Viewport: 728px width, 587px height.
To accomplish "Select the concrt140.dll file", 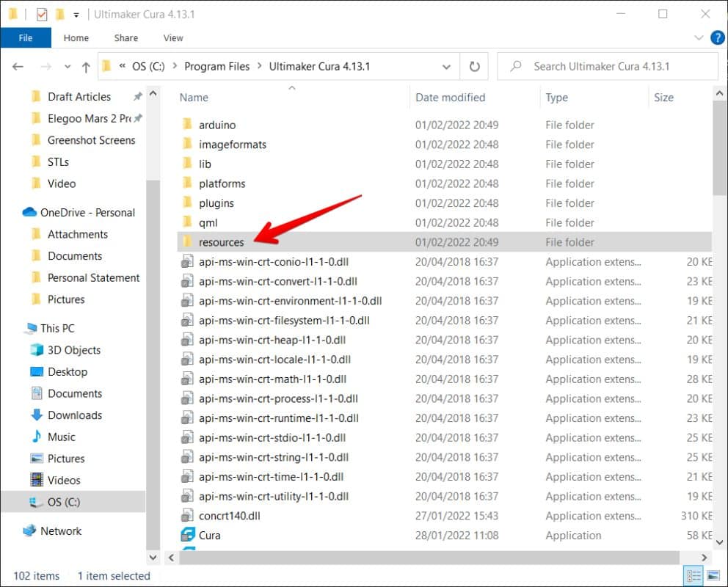I will click(444, 516).
